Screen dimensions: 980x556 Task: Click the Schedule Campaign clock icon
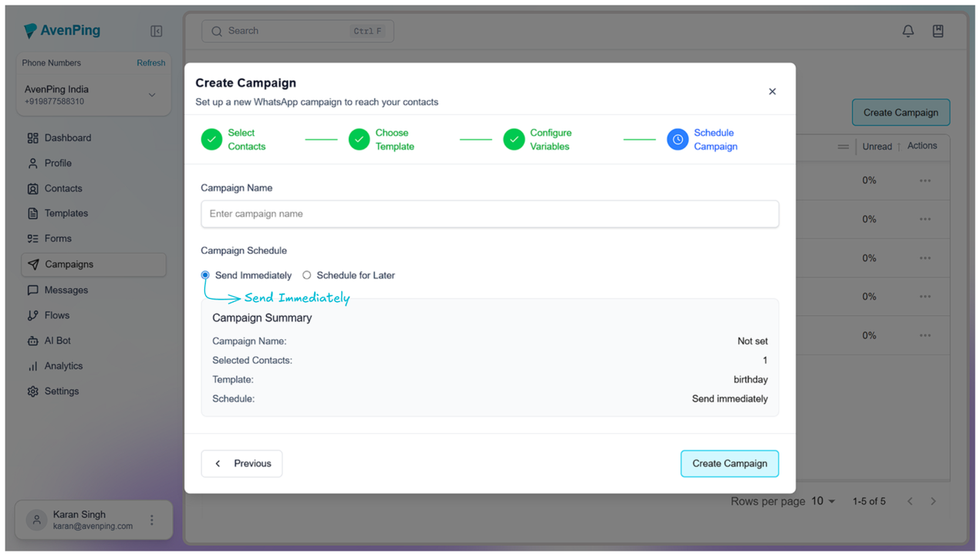[x=678, y=140]
